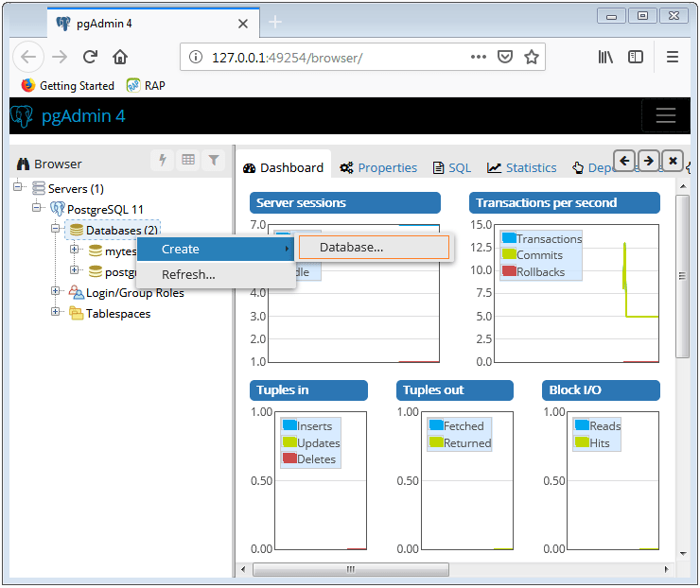
Task: Open the Getting Started bookmark
Action: point(68,85)
